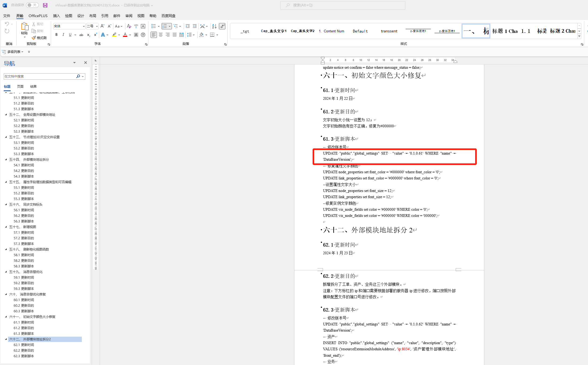The width and height of the screenshot is (588, 365).
Task: Click the Increase Indent icon
Action: (195, 26)
